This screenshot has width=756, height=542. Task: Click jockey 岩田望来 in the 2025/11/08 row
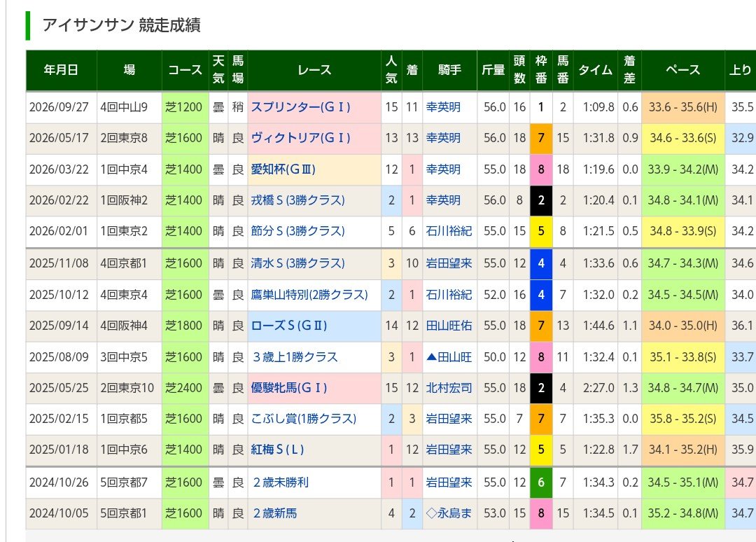[449, 263]
